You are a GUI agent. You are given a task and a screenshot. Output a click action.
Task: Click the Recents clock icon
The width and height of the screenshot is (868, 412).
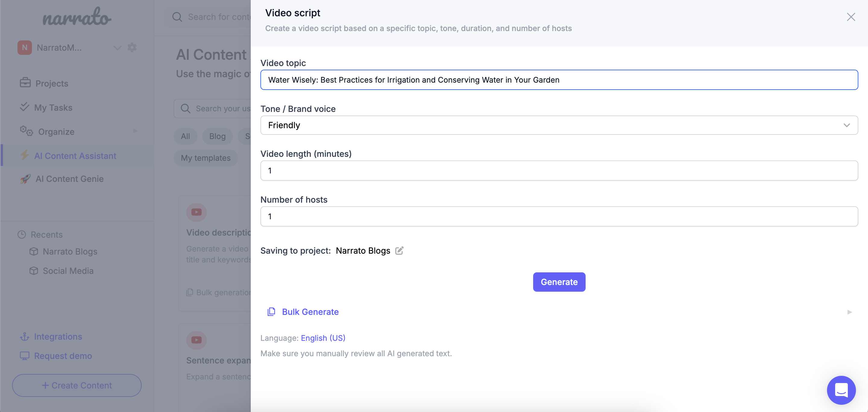(x=22, y=235)
